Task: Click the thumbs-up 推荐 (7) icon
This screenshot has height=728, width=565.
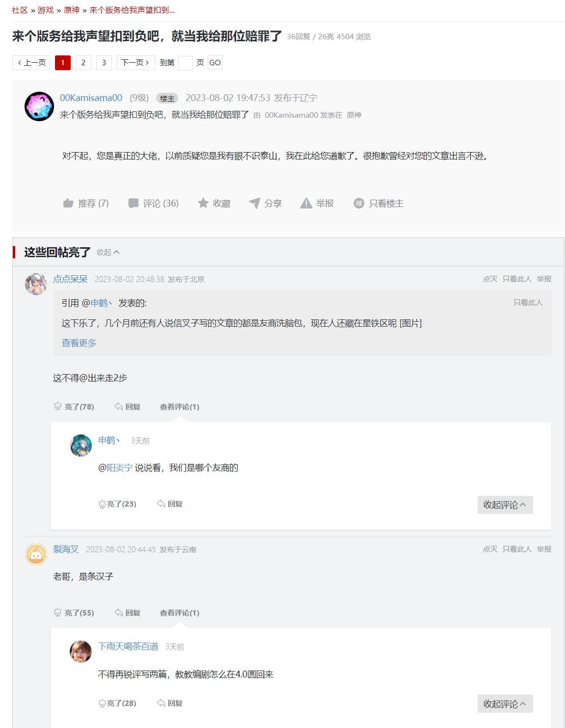Action: [x=68, y=203]
